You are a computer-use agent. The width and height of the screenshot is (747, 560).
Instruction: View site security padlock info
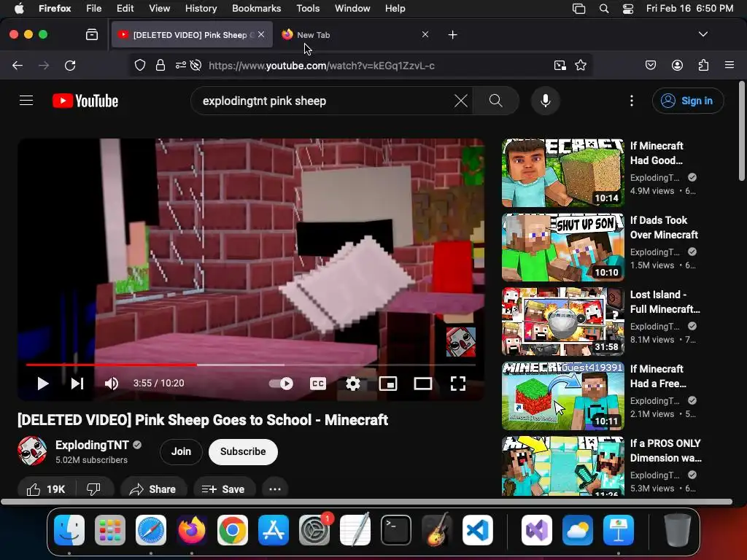pyautogui.click(x=160, y=65)
